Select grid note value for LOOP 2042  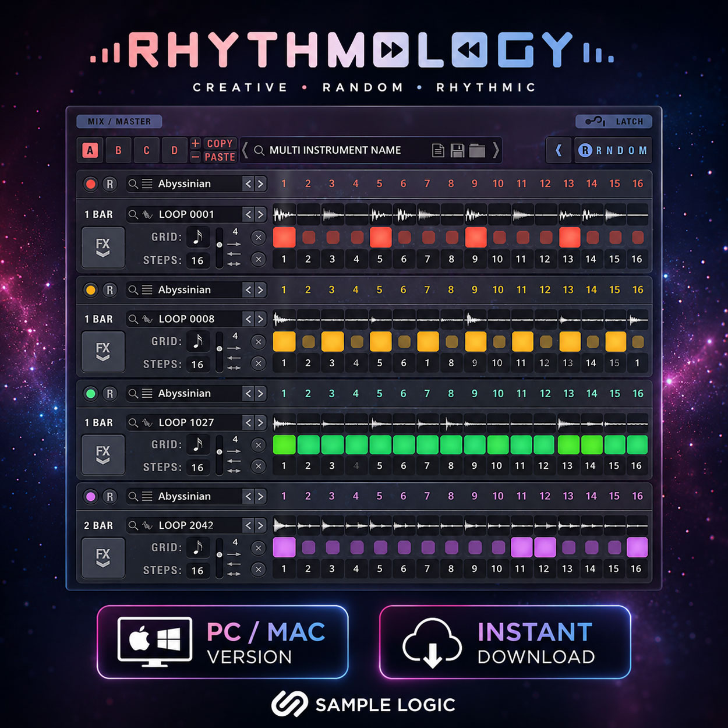coord(198,547)
